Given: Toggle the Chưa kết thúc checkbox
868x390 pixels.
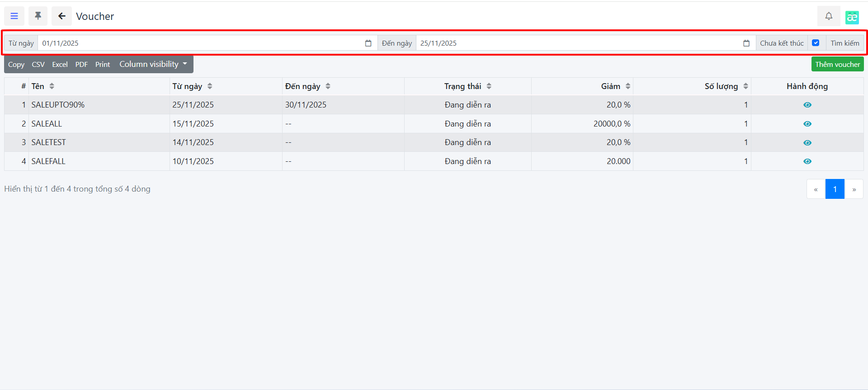Looking at the screenshot, I should click(816, 43).
